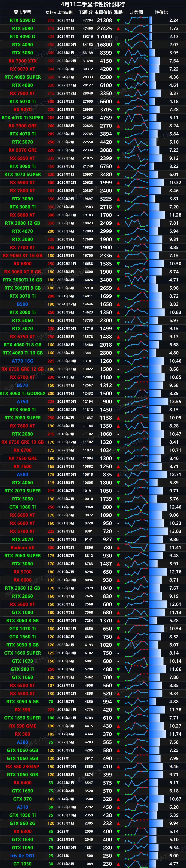Click the red up arrow beside price 27425
Image resolution: width=186 pixels, height=868 pixels.
point(118,29)
